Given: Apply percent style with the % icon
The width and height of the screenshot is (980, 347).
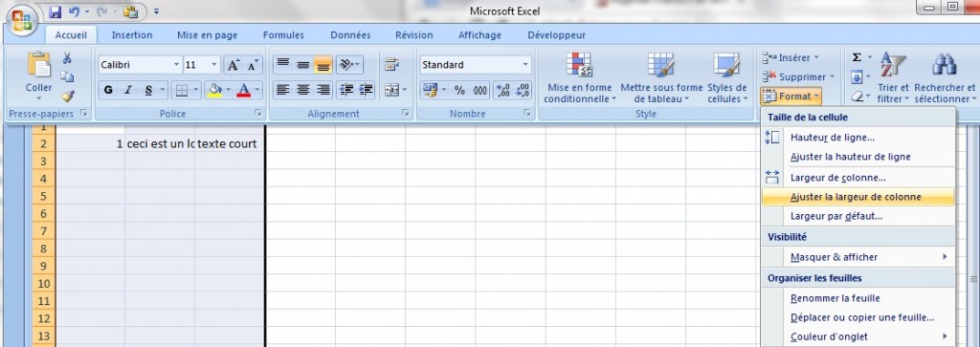Looking at the screenshot, I should click(459, 90).
